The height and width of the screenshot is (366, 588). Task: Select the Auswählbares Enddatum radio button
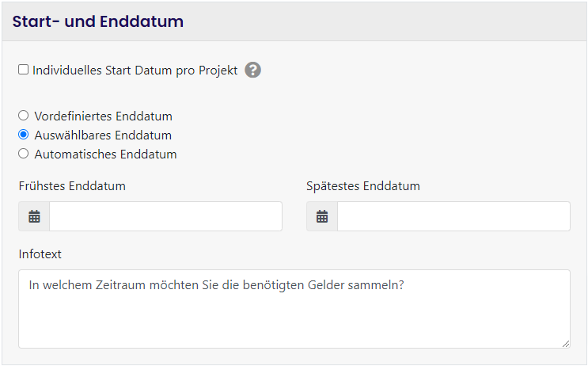click(x=24, y=135)
